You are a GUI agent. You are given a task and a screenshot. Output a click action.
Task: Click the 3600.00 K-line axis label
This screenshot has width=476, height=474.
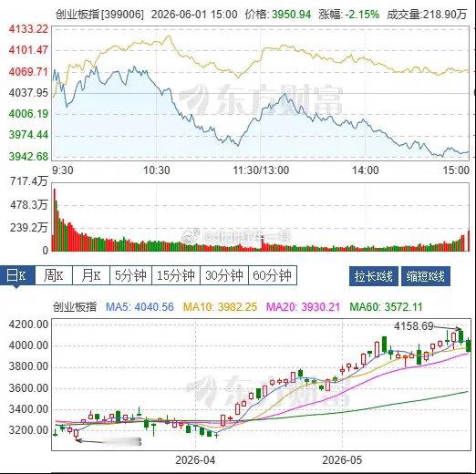coord(28,388)
